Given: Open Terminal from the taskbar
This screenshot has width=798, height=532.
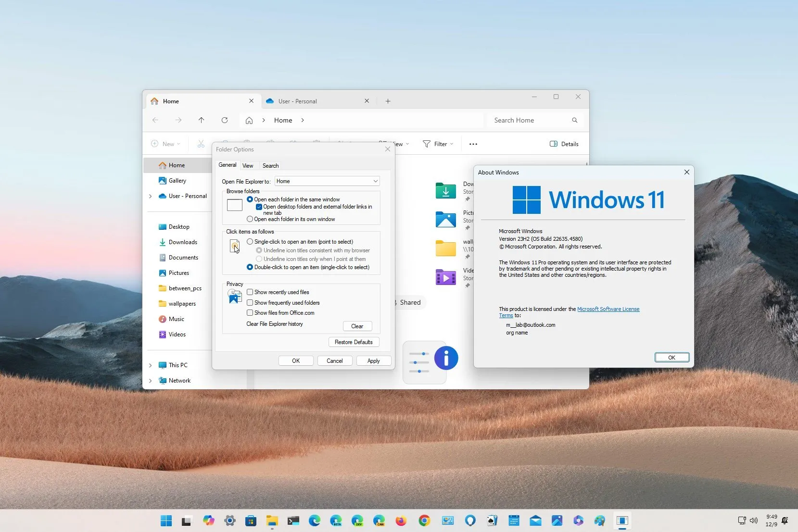Looking at the screenshot, I should [293, 520].
